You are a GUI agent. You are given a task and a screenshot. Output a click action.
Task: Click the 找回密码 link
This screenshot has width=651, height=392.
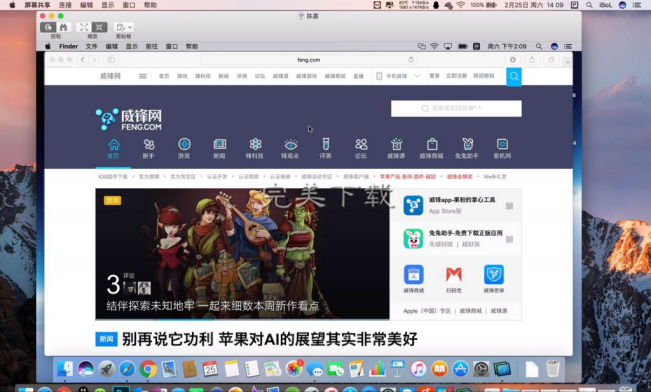pos(484,76)
